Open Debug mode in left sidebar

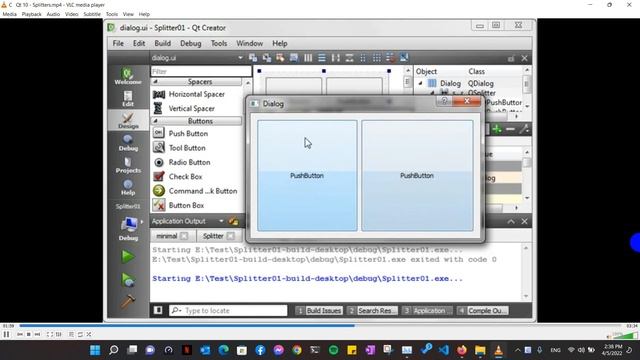click(x=128, y=143)
